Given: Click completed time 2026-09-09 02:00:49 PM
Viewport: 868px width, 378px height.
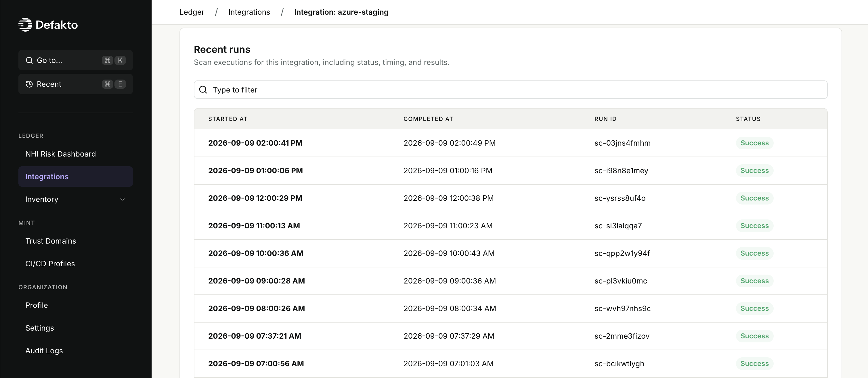Looking at the screenshot, I should [x=450, y=143].
